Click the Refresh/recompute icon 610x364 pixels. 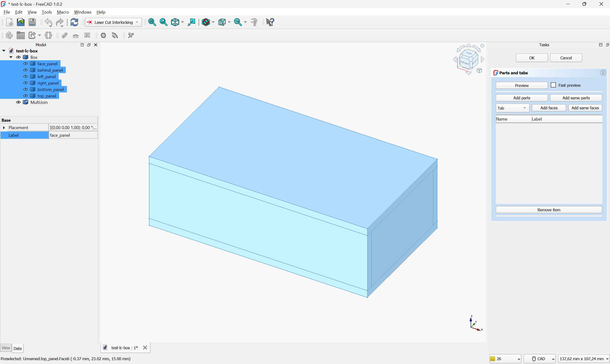(74, 22)
